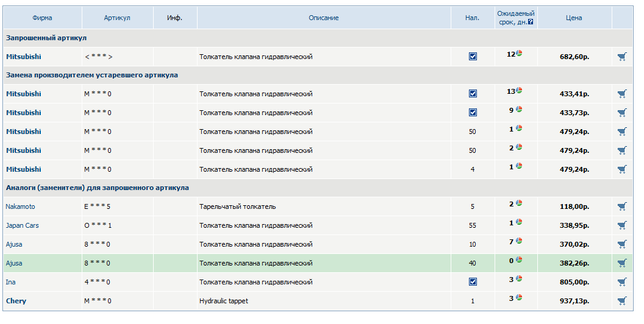644x324 pixels.
Task: Click availability checkbox in 682,60р. row
Action: click(473, 57)
